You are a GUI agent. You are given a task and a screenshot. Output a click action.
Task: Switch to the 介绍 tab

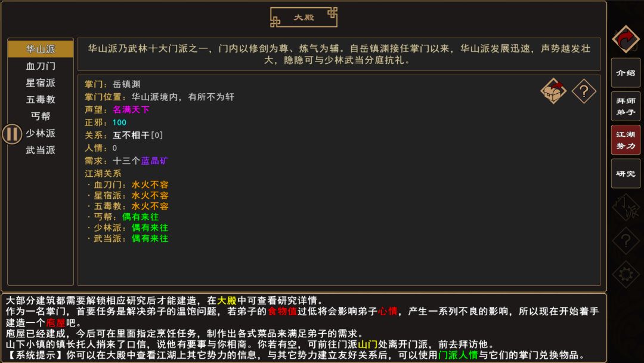(626, 73)
